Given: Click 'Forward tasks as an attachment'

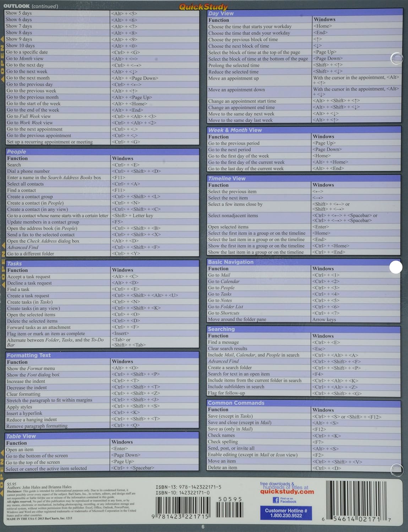Looking at the screenshot, I should [x=39, y=327].
